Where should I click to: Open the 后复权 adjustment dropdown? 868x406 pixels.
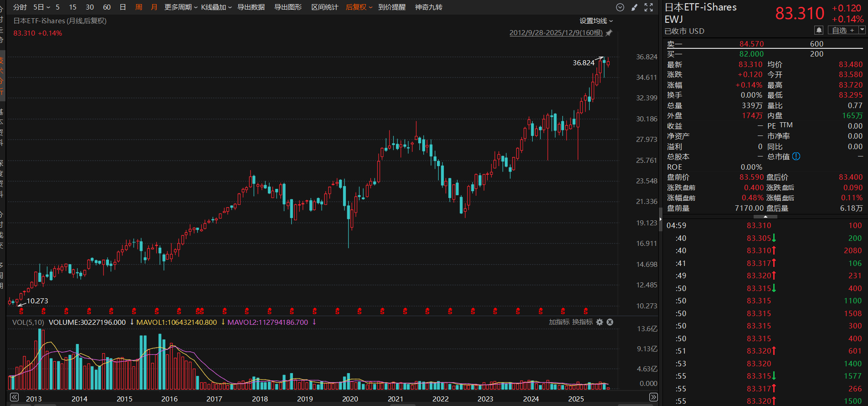[x=359, y=7]
